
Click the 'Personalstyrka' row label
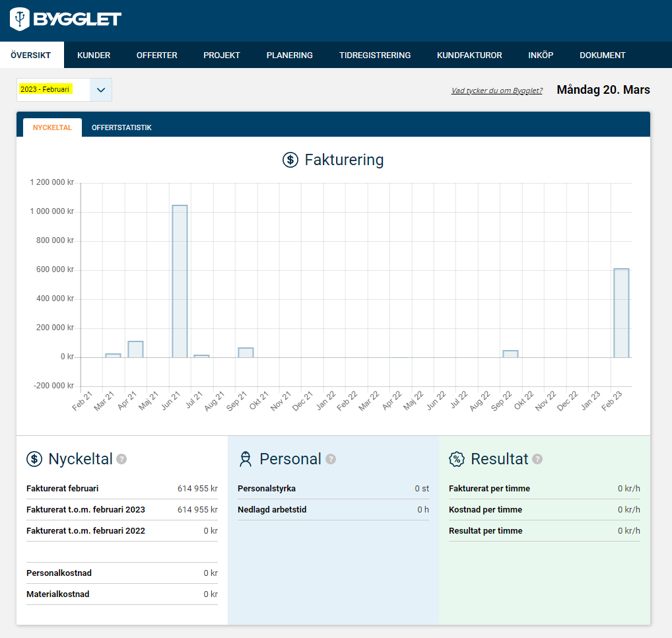[x=267, y=488]
